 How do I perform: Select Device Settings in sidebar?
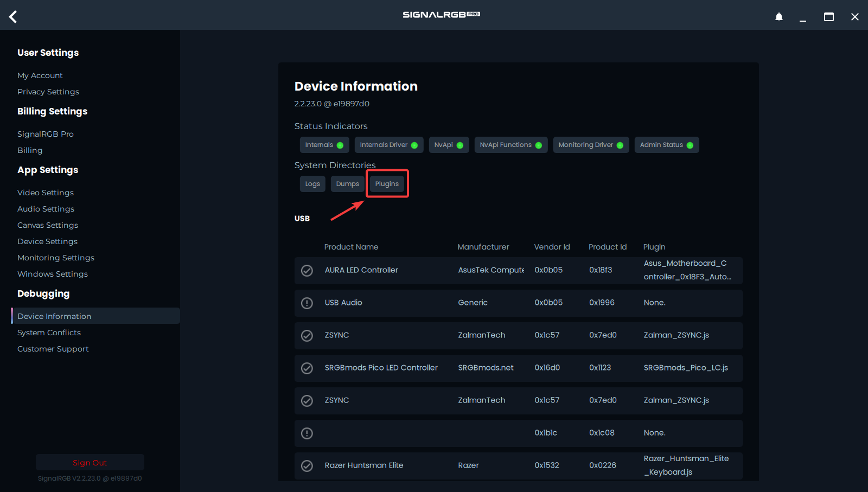(47, 241)
